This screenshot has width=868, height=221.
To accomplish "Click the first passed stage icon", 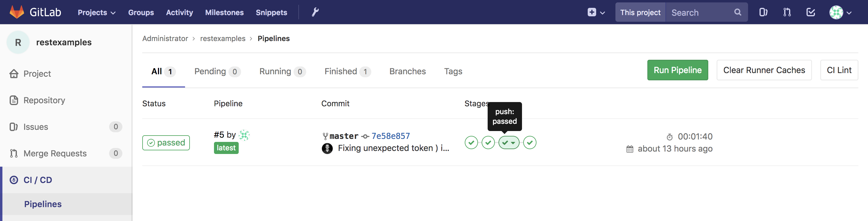I will [x=471, y=143].
